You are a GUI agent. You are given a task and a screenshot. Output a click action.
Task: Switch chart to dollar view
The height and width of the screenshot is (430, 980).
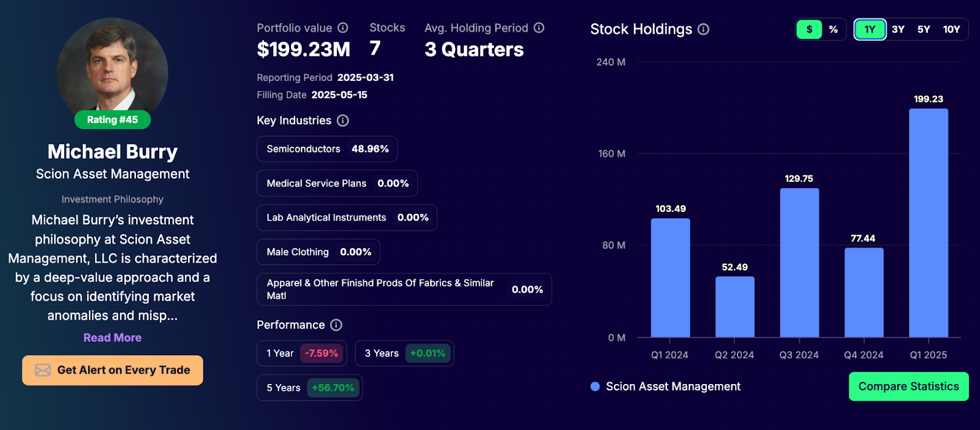809,29
